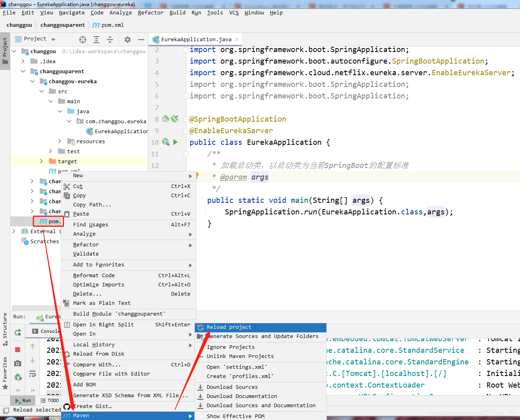Choose Reload from Disk

(x=128, y=354)
